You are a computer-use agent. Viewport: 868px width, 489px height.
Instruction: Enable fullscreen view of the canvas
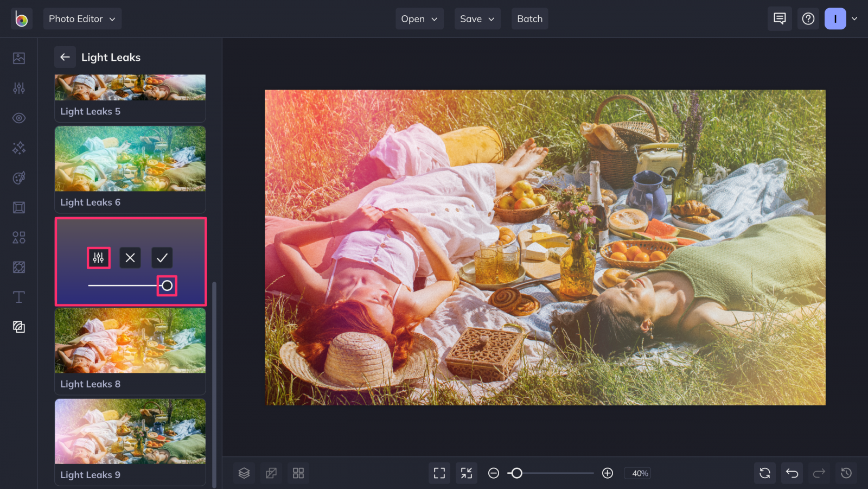[x=439, y=473]
